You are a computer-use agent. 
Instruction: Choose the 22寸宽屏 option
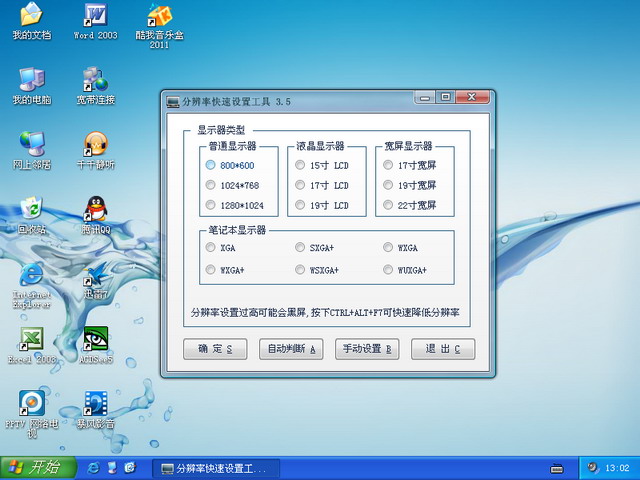[410, 205]
